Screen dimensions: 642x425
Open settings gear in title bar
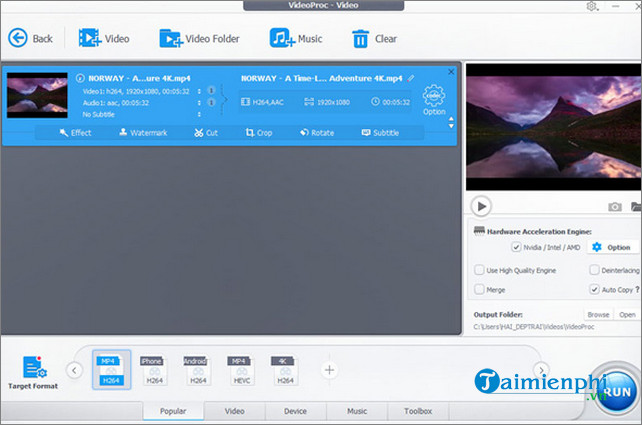592,6
